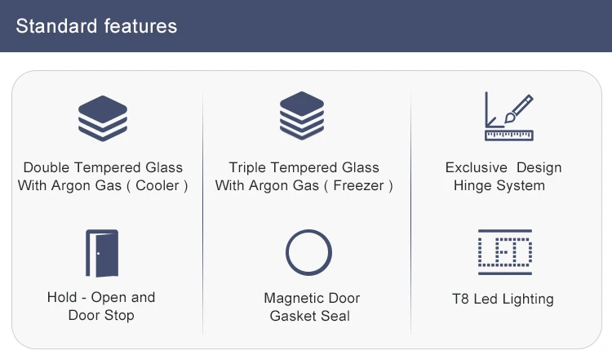
Task: Click the paintbrush in the design icon
Action: [x=519, y=109]
